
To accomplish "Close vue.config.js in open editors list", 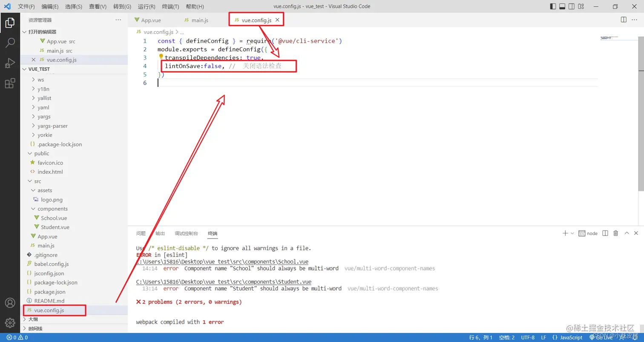I will [x=34, y=60].
